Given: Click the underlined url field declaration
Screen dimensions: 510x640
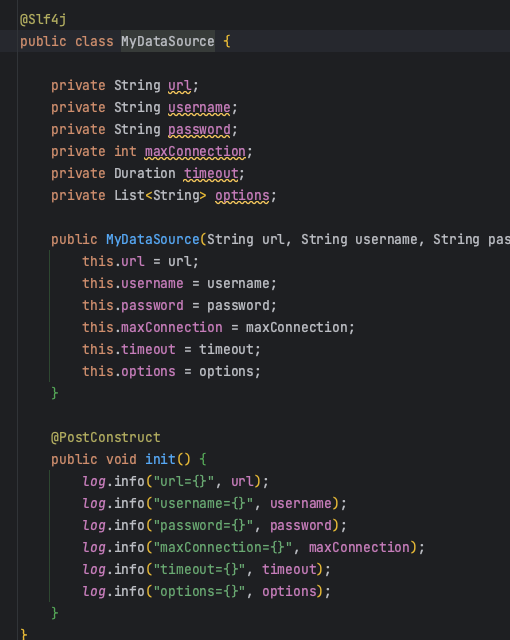Looking at the screenshot, I should pos(180,86).
